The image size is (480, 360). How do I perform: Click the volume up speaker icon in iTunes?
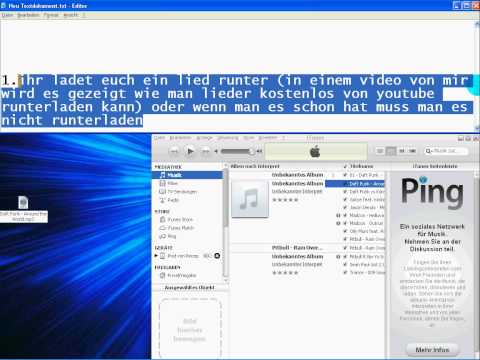[x=259, y=151]
